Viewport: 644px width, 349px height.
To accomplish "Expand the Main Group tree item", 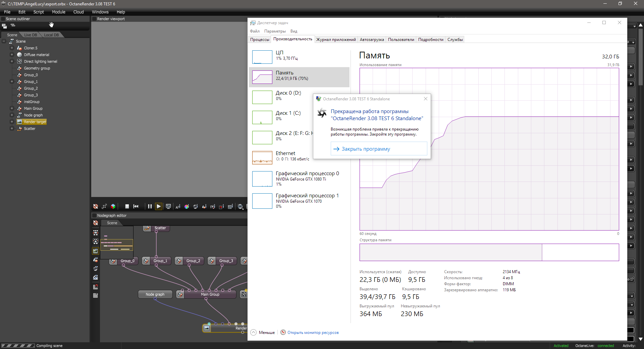I will (12, 108).
